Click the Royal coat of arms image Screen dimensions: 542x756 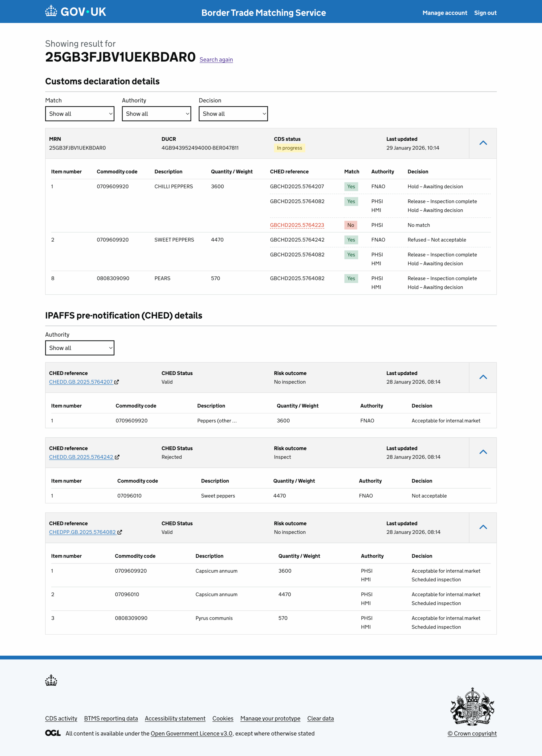click(x=472, y=706)
